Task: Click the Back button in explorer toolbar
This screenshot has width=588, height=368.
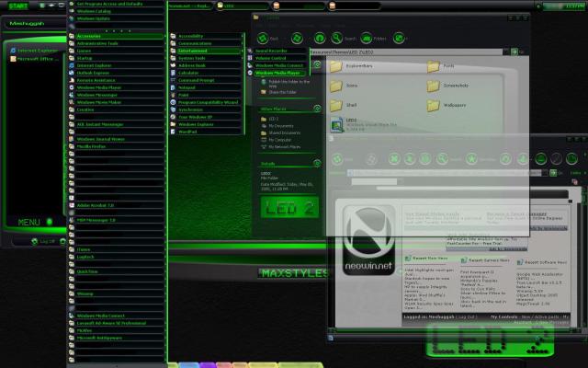Action: (x=267, y=39)
